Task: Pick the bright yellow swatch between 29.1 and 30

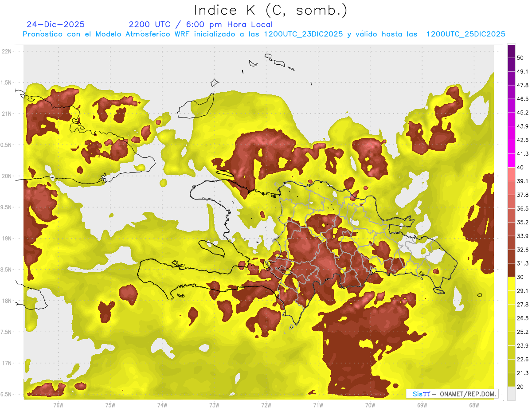Action: [511, 284]
